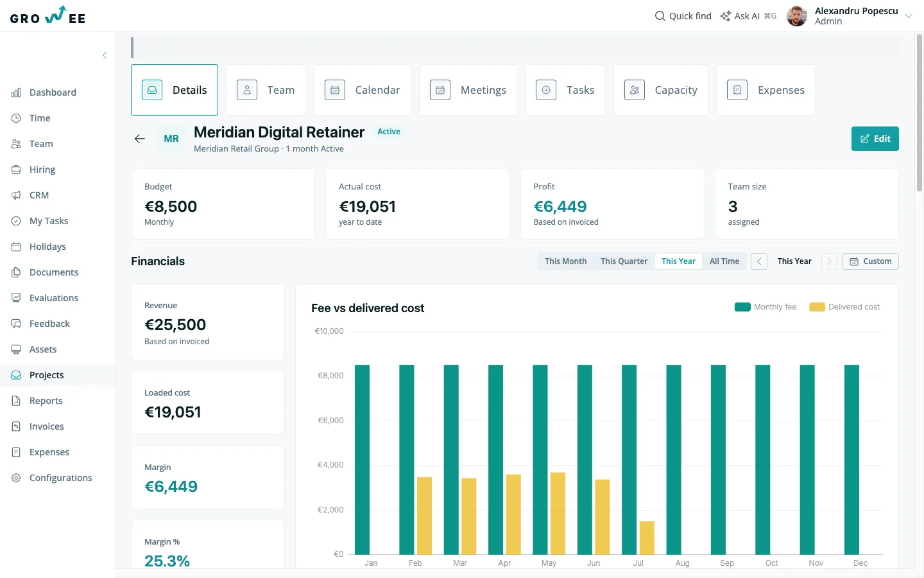
Task: Expand the user account dropdown chevron
Action: [909, 16]
